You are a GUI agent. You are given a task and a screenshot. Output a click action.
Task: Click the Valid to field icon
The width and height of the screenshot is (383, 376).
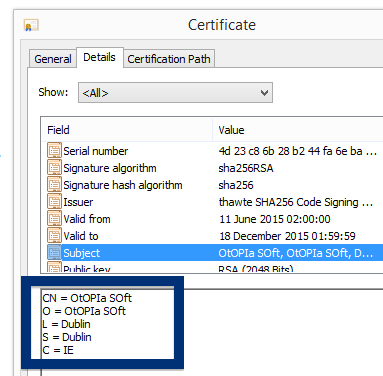tap(54, 236)
